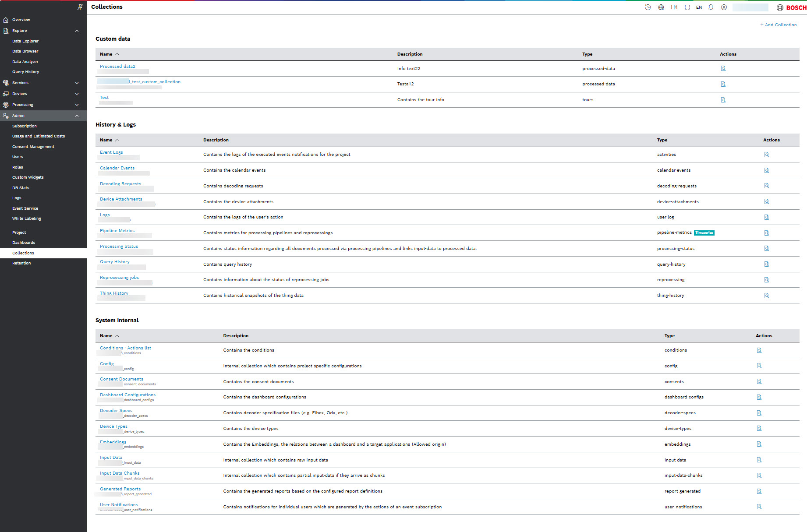Open the help documentation book icon
The width and height of the screenshot is (807, 532).
pyautogui.click(x=674, y=7)
